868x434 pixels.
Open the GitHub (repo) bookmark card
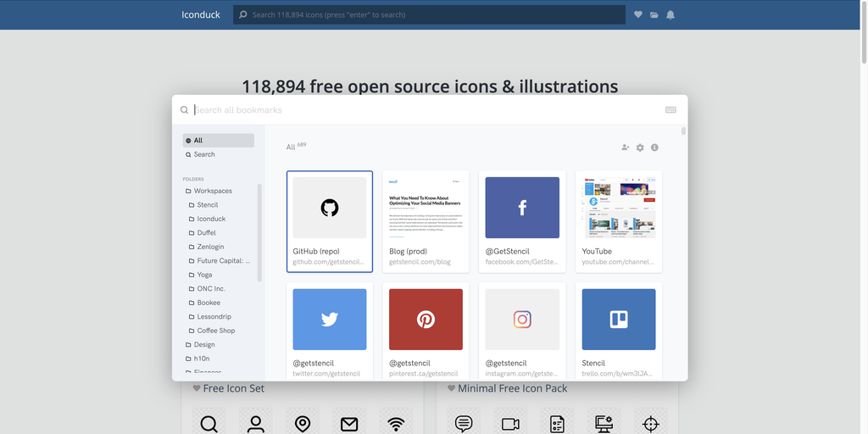coord(329,221)
